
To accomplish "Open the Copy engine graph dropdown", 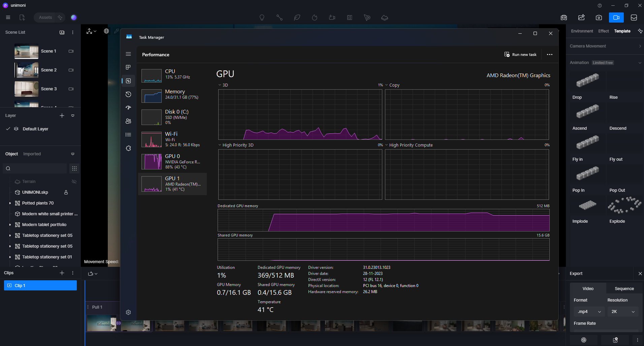I will [x=386, y=85].
